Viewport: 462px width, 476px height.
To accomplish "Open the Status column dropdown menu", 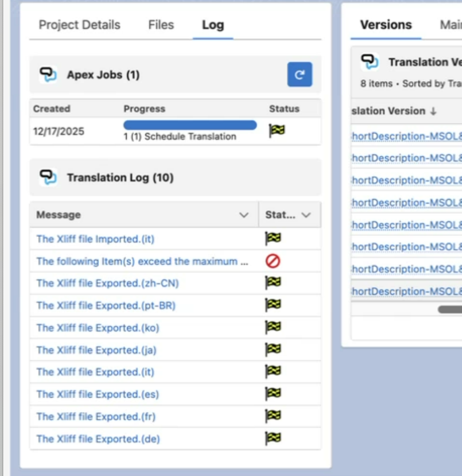I will click(x=306, y=215).
